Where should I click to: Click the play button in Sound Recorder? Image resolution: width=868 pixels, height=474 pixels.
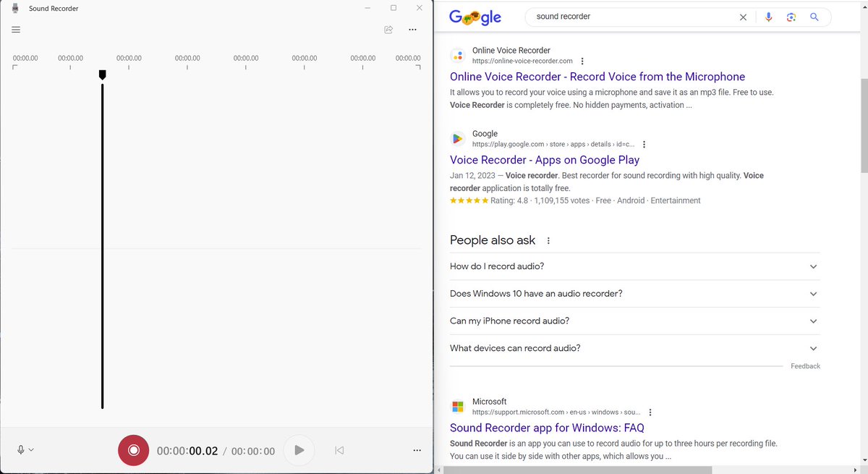pos(299,450)
